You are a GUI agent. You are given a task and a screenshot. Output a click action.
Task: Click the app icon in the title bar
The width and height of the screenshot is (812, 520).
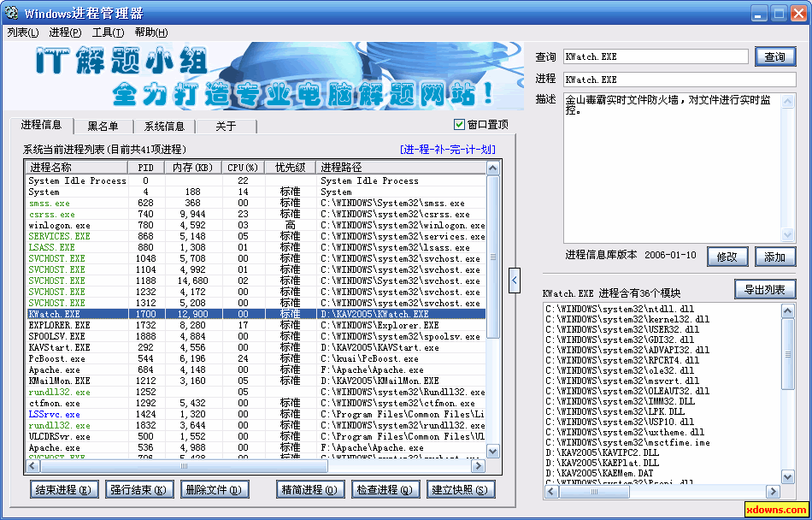pos(11,13)
